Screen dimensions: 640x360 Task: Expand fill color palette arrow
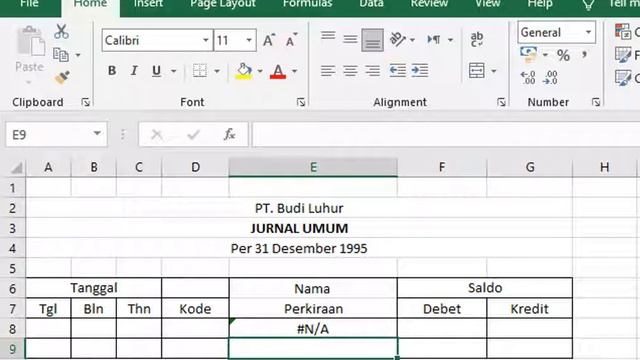(260, 71)
